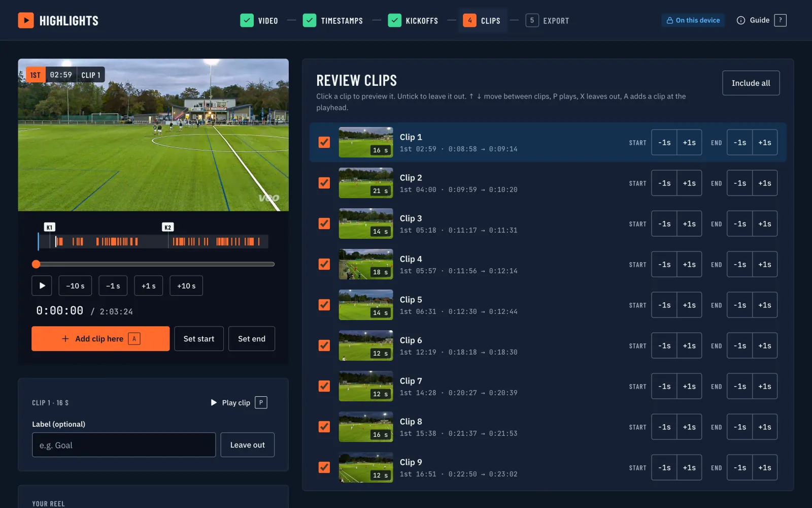
Task: Shorten Clip 3 end by one second
Action: tap(740, 224)
